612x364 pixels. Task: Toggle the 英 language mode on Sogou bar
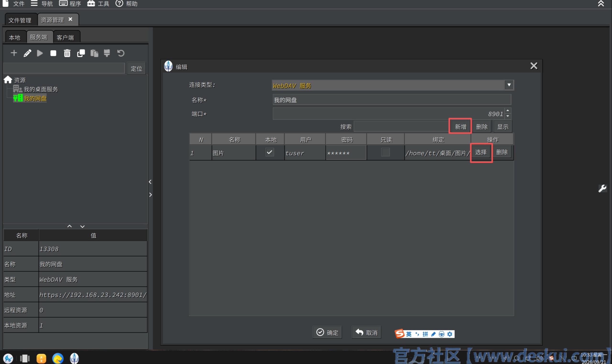[408, 334]
